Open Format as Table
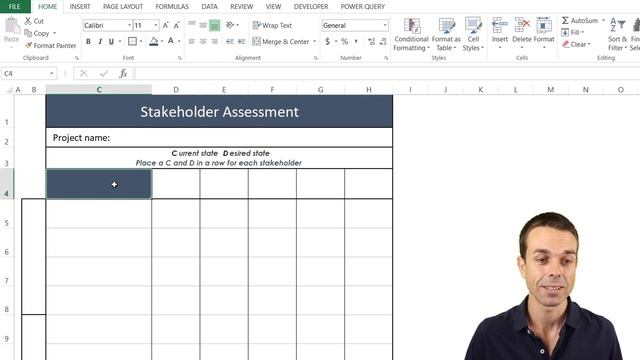The width and height of the screenshot is (640, 360). (446, 34)
